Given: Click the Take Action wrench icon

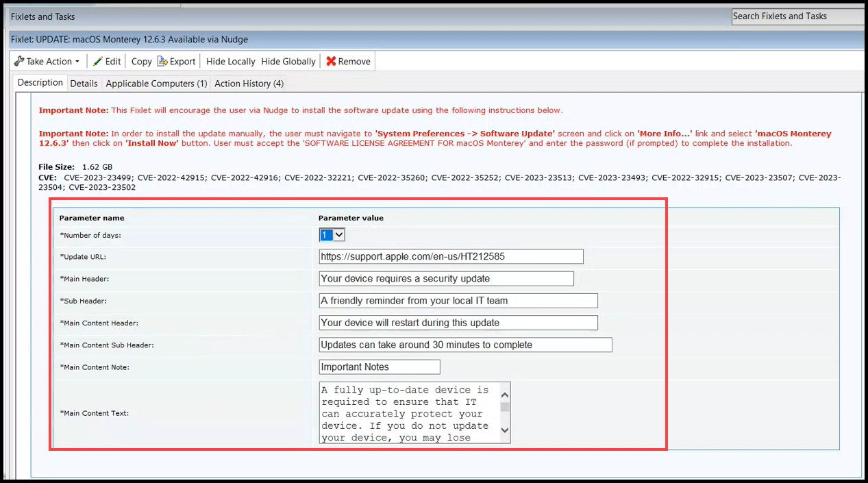Looking at the screenshot, I should pyautogui.click(x=19, y=62).
